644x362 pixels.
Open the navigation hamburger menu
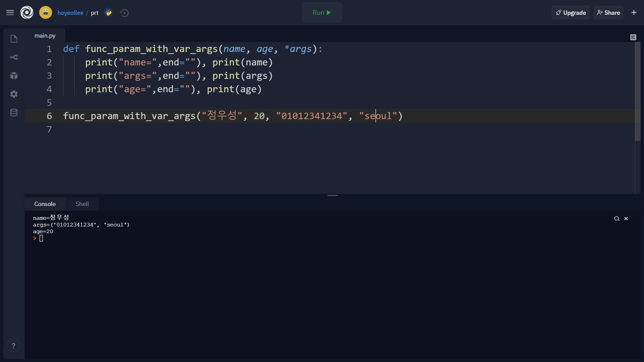(x=10, y=12)
